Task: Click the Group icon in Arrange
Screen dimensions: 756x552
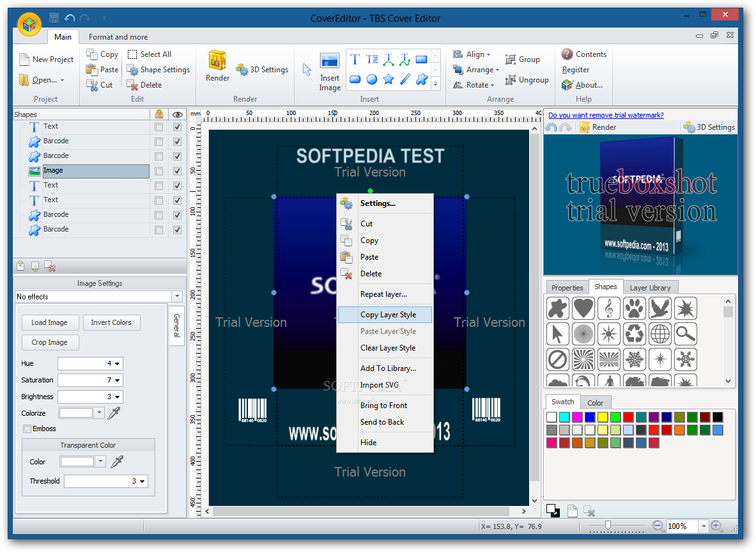Action: [x=510, y=59]
